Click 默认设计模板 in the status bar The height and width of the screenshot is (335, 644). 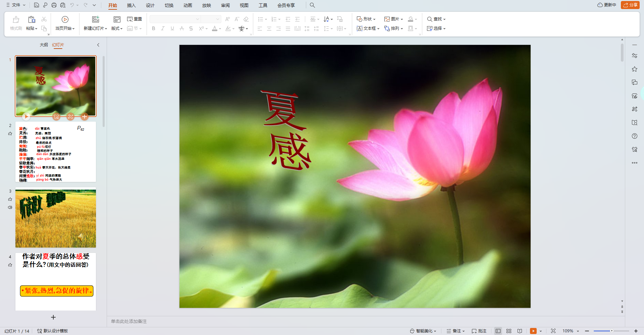(53, 331)
